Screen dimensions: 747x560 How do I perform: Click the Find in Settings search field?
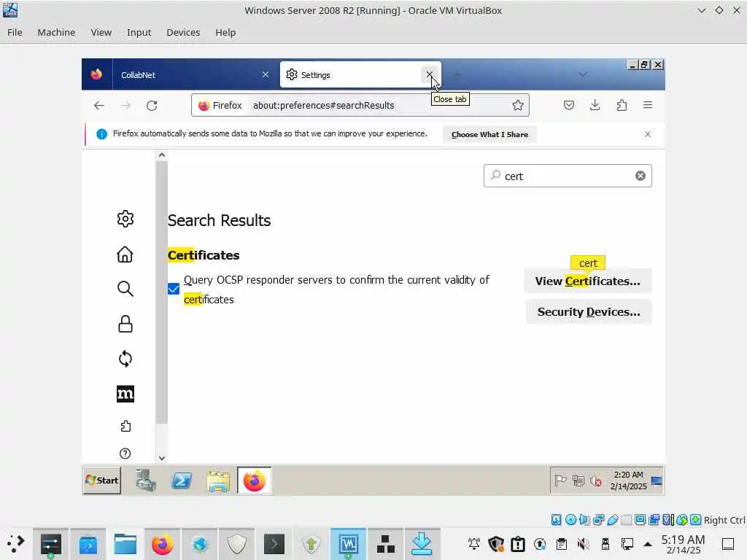click(x=568, y=176)
